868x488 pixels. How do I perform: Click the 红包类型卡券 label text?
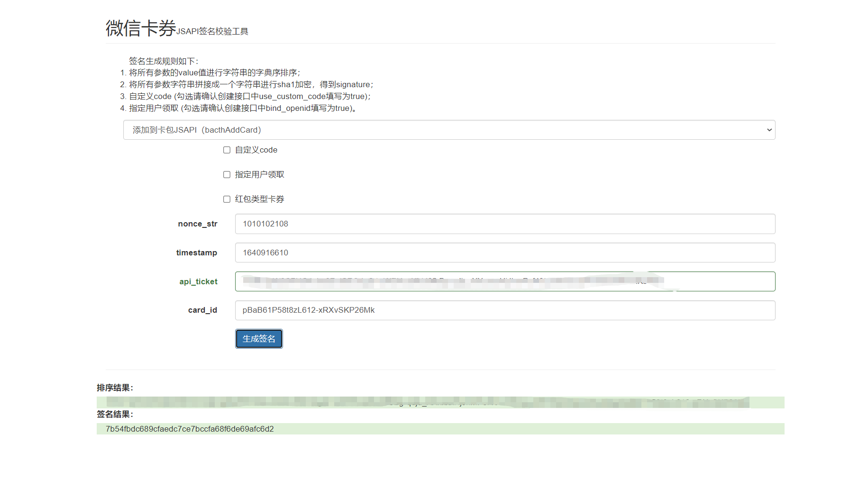pos(260,199)
